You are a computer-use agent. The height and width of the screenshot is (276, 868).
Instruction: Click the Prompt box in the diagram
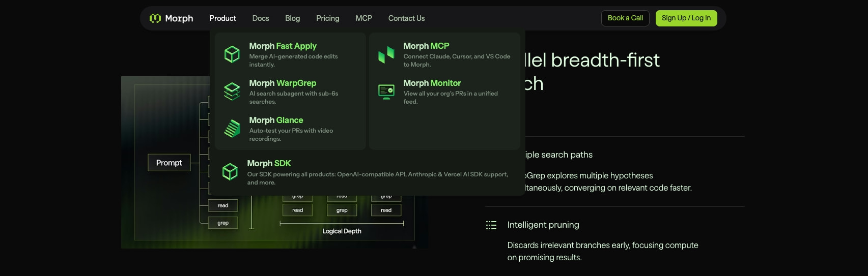(x=169, y=163)
